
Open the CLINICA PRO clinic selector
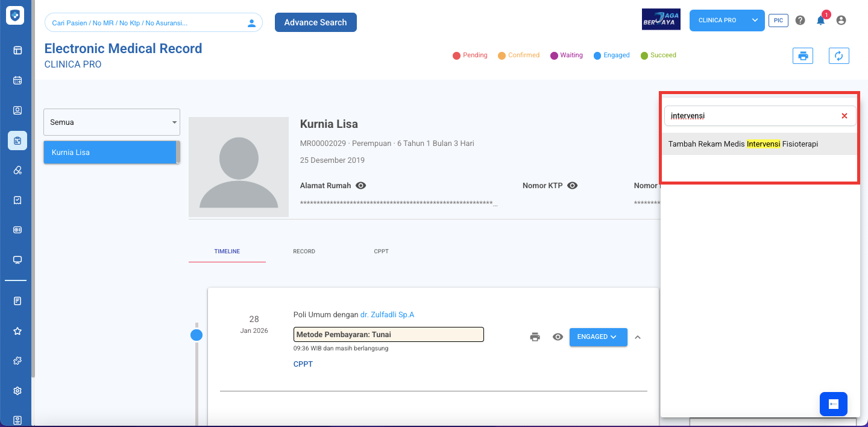tap(726, 21)
